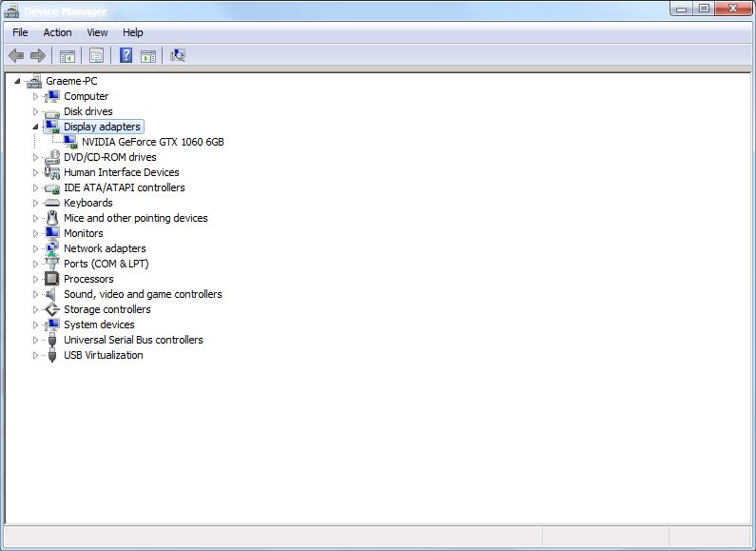Screen dimensions: 756x551
Task: Click the Keyboards icon
Action: point(52,203)
